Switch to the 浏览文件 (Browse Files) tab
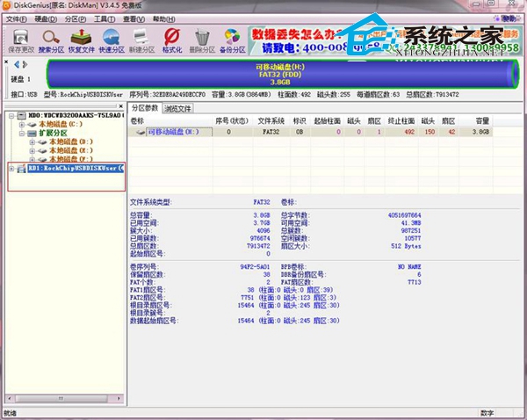Screen dimensions: 527x420 pos(177,108)
